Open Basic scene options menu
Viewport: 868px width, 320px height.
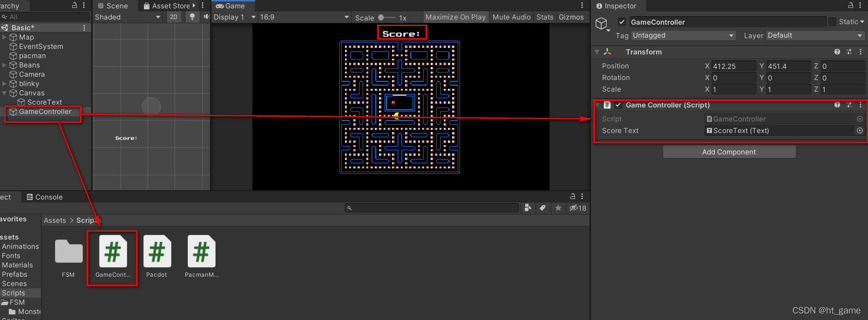pos(84,28)
